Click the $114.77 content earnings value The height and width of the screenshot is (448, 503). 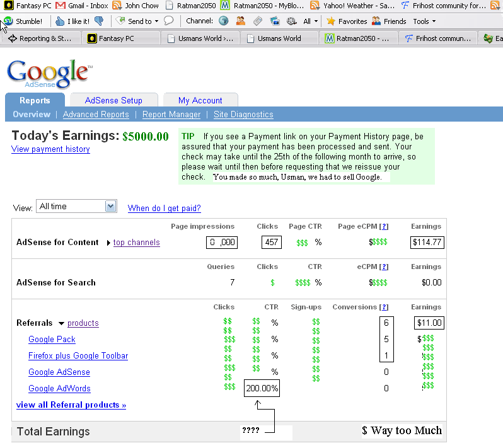tap(427, 242)
